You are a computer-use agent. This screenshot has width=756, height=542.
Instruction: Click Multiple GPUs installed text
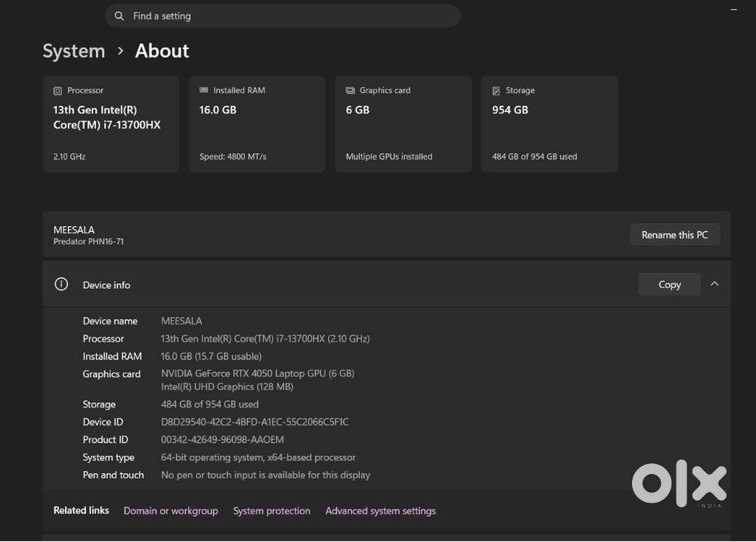[x=389, y=156]
